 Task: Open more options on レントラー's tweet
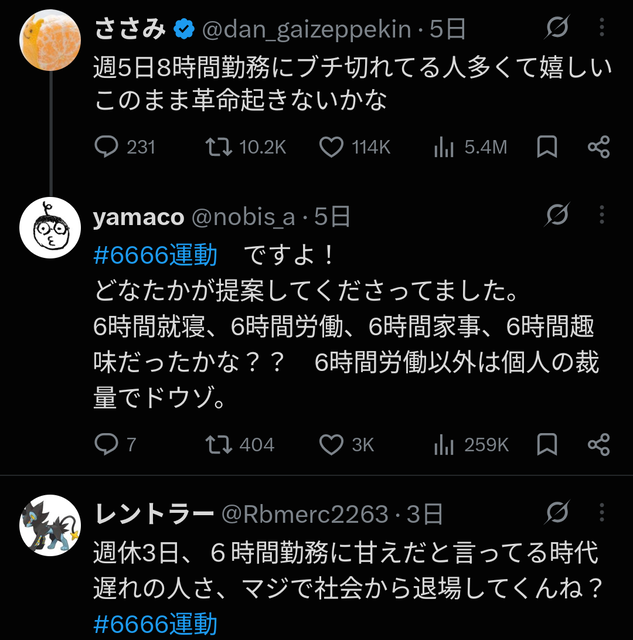(602, 512)
